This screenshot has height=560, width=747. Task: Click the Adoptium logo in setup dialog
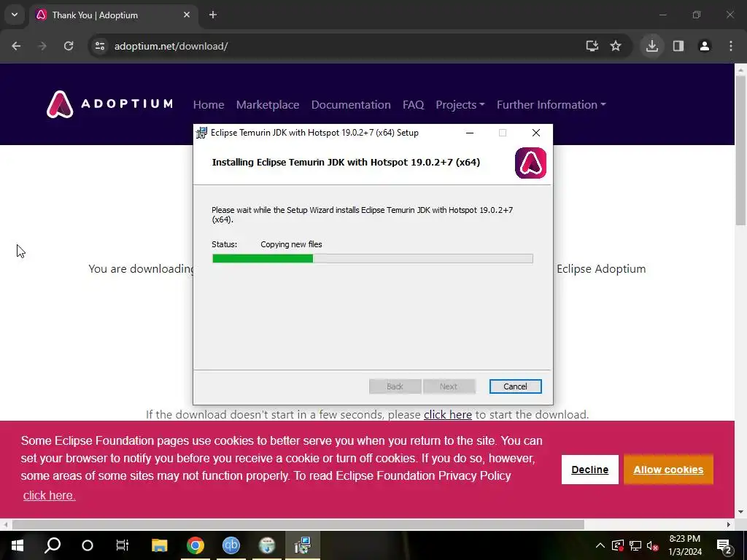click(x=531, y=163)
